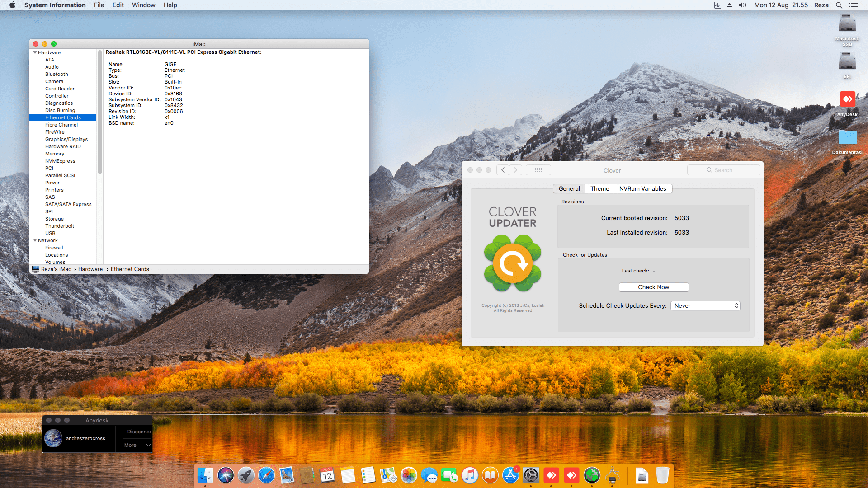
Task: Switch to the NVRam Variables tab
Action: 642,189
